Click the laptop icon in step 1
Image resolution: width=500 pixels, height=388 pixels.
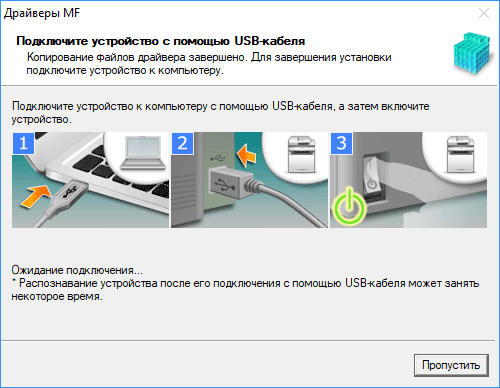pos(143,153)
